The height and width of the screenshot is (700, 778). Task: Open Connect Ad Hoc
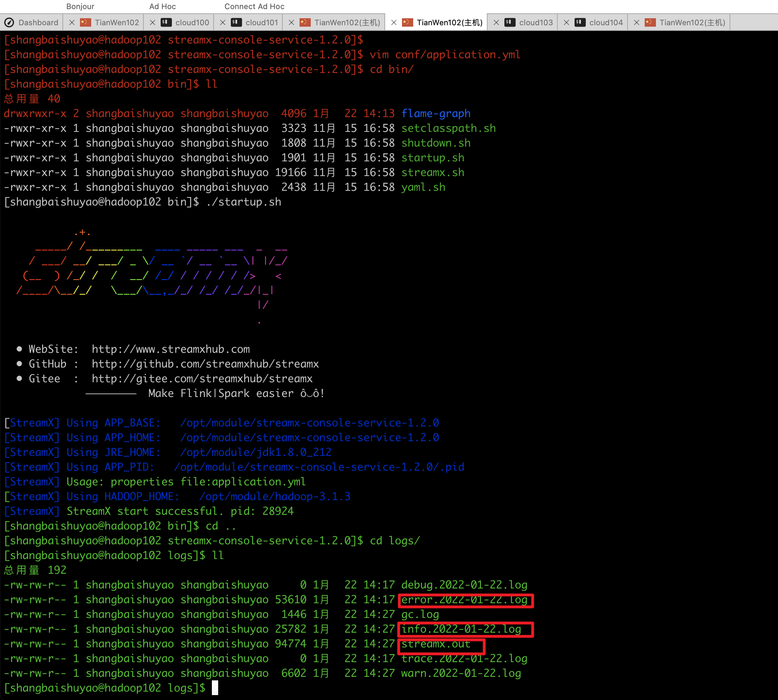pos(254,6)
